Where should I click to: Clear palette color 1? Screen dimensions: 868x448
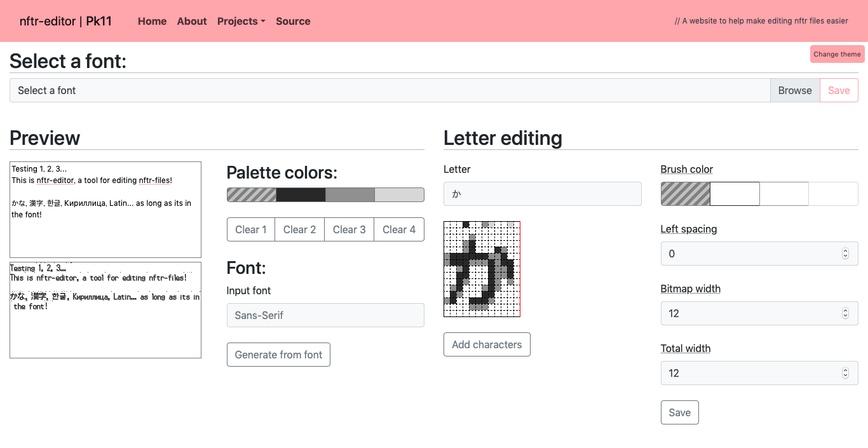[x=251, y=229]
